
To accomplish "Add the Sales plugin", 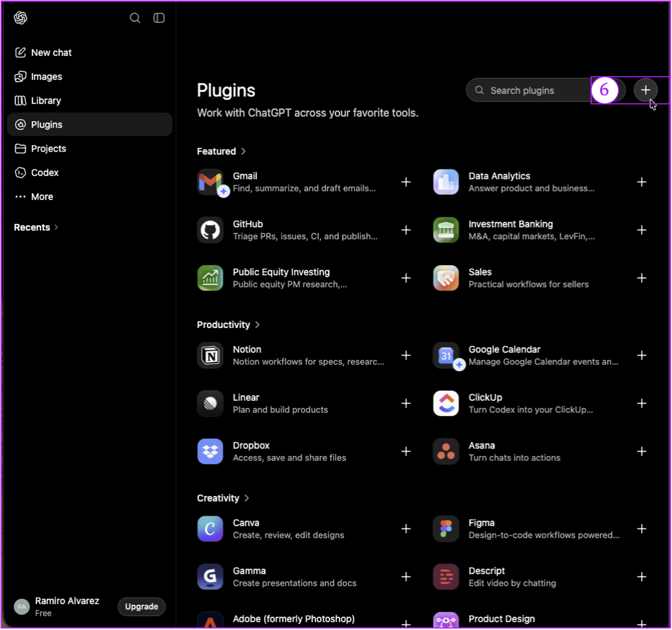I will click(642, 278).
